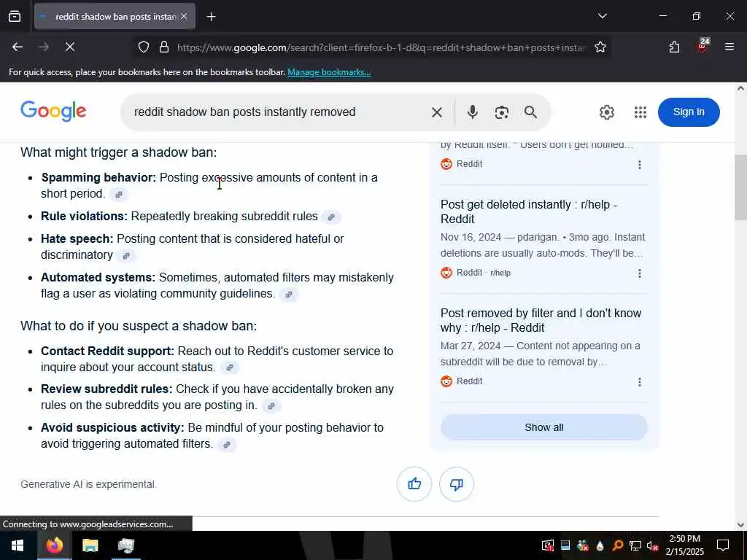Viewport: 747px width, 560px height.
Task: Open taskbar clock and date
Action: pyautogui.click(x=684, y=545)
